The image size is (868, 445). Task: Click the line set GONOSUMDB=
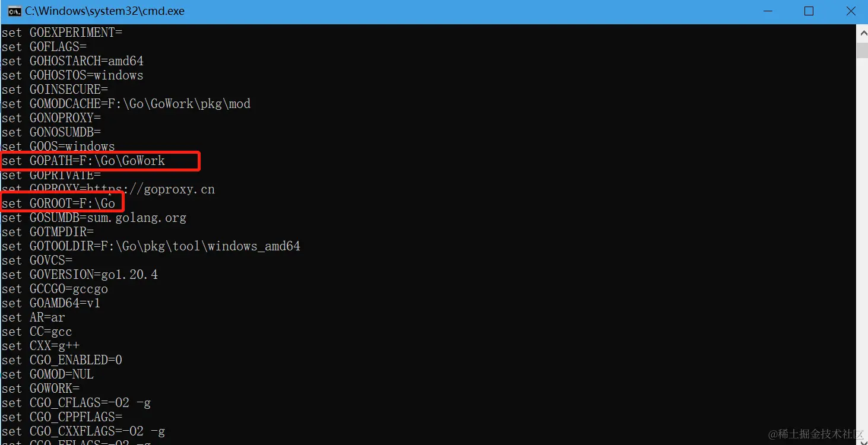point(51,132)
